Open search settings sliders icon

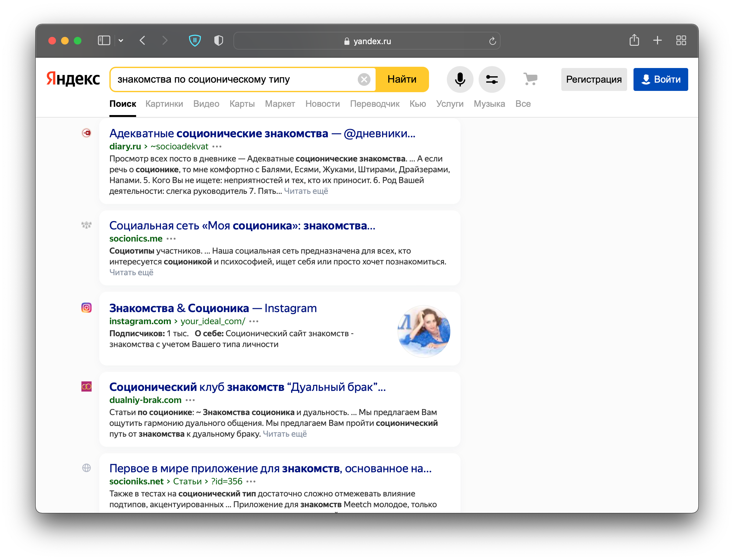tap(492, 79)
